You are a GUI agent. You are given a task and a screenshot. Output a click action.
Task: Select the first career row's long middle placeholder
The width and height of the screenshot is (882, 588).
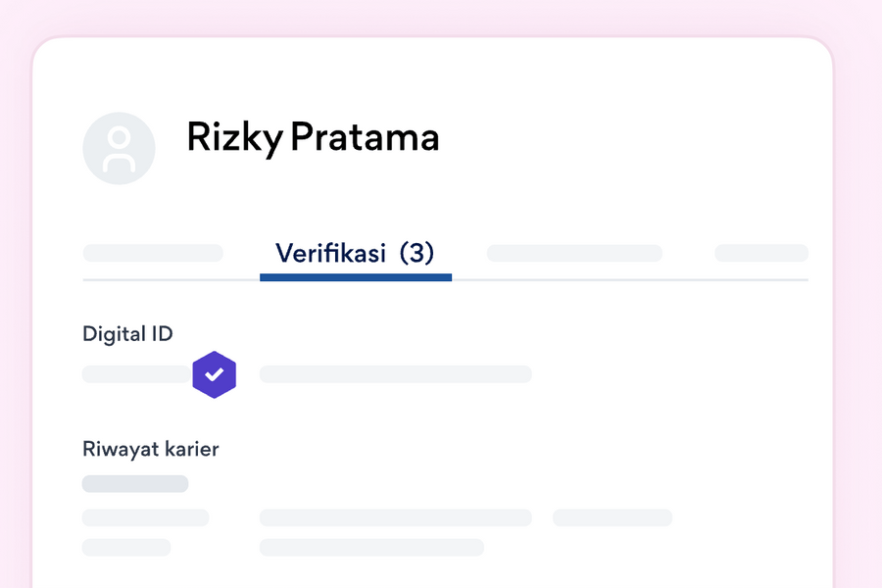(x=395, y=517)
